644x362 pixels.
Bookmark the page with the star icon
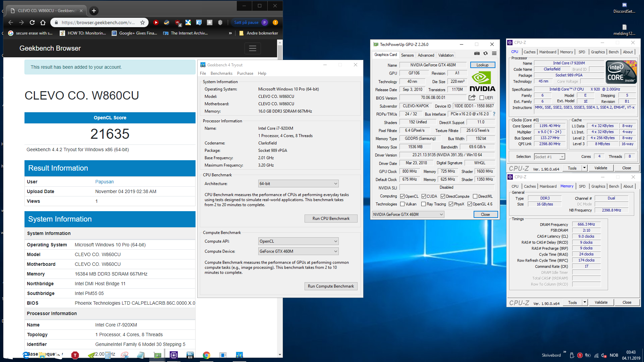[143, 22]
